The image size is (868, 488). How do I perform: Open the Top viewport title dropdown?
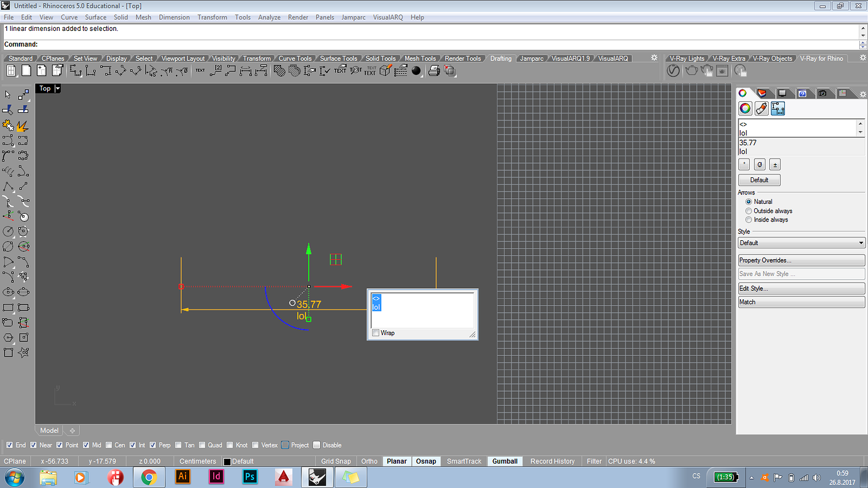57,88
